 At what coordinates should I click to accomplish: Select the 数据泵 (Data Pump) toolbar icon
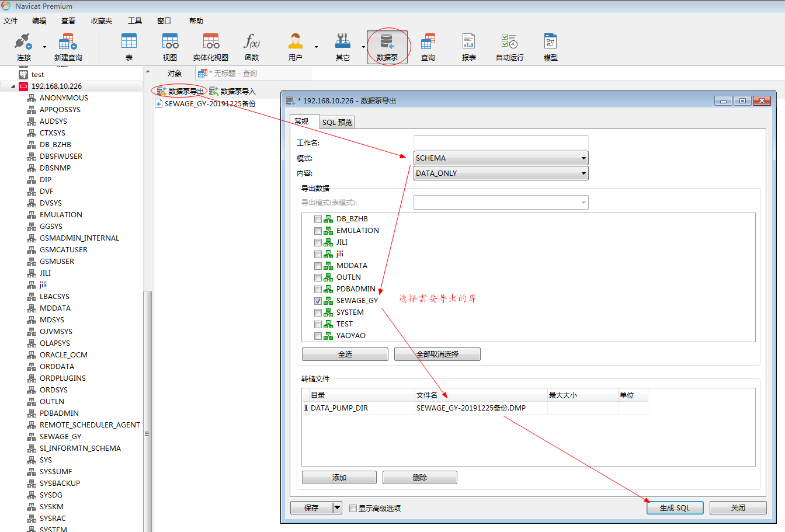(387, 42)
